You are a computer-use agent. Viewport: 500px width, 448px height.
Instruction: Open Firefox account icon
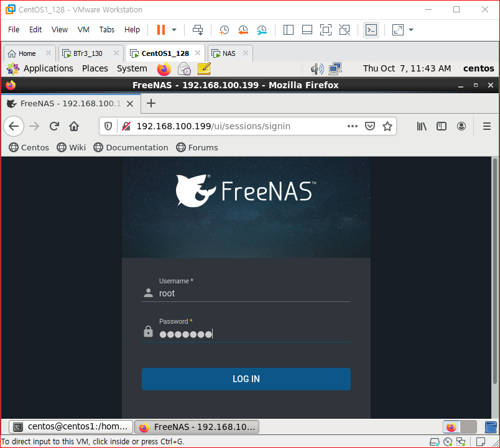461,127
